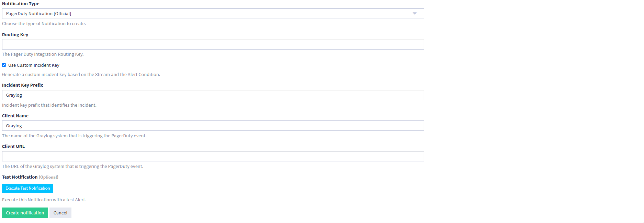
Task: Click the "Incident Key Prefix" field label
Action: [x=23, y=85]
